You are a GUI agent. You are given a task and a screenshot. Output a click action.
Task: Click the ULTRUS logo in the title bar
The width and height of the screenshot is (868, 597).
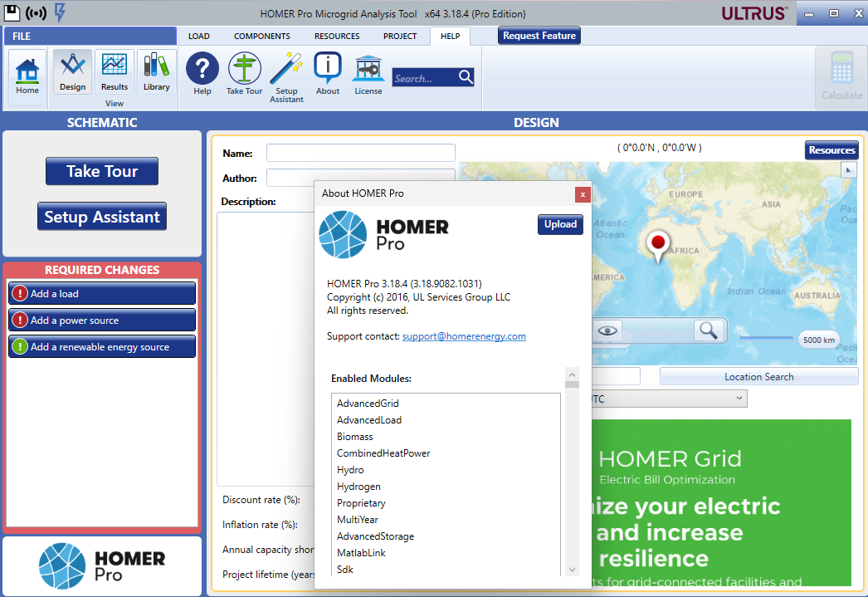(x=754, y=13)
